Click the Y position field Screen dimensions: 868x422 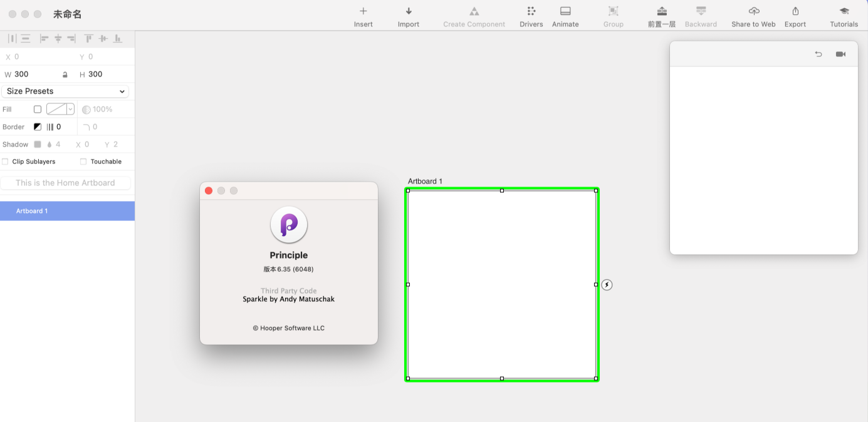coord(108,57)
